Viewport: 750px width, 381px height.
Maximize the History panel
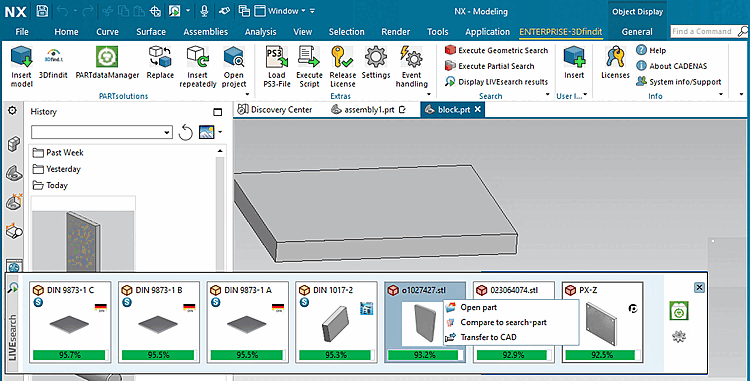[x=218, y=112]
